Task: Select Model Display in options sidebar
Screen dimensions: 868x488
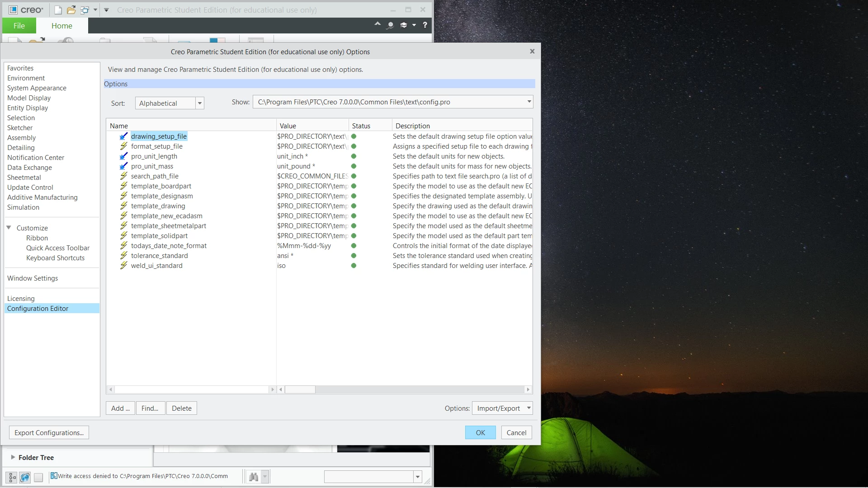Action: [29, 98]
